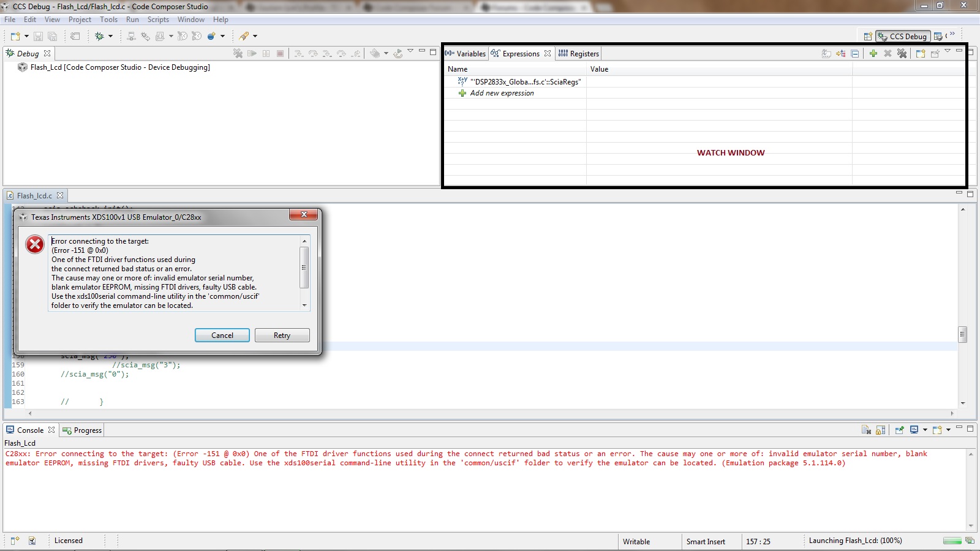This screenshot has width=980, height=551.
Task: Click Open New View icon in Expressions toolbar
Action: 921,53
